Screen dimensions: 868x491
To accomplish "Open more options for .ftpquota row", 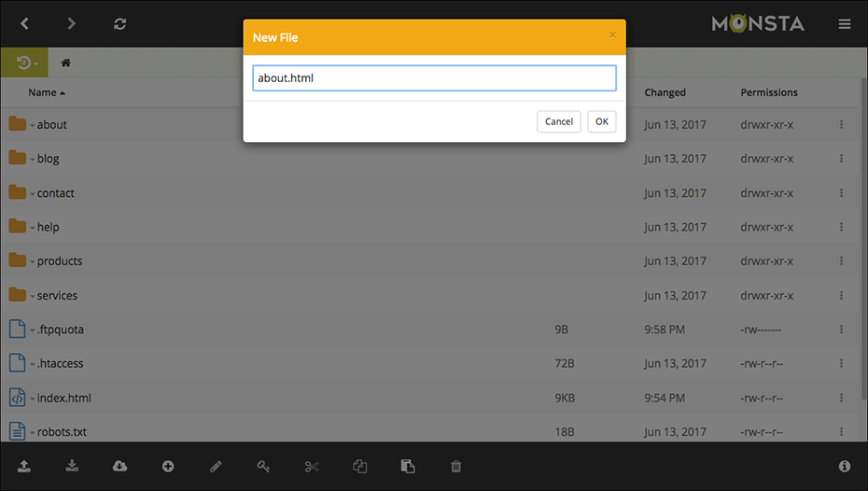I will tap(841, 330).
